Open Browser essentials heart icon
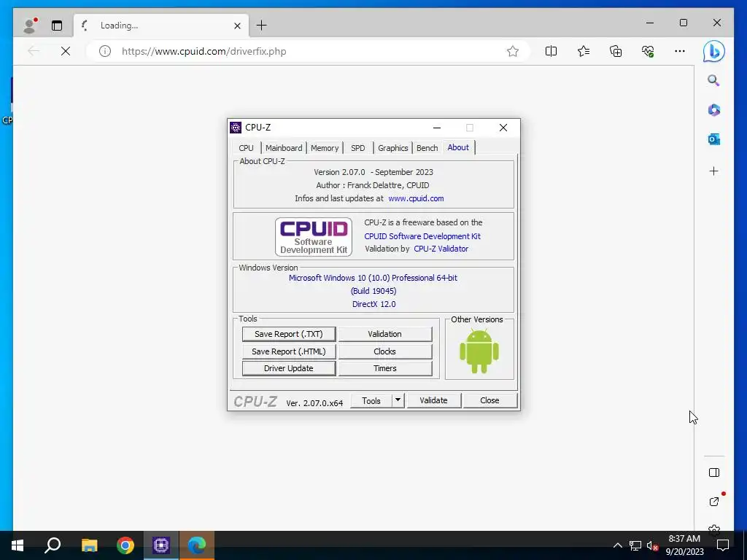The height and width of the screenshot is (560, 747). pyautogui.click(x=648, y=51)
